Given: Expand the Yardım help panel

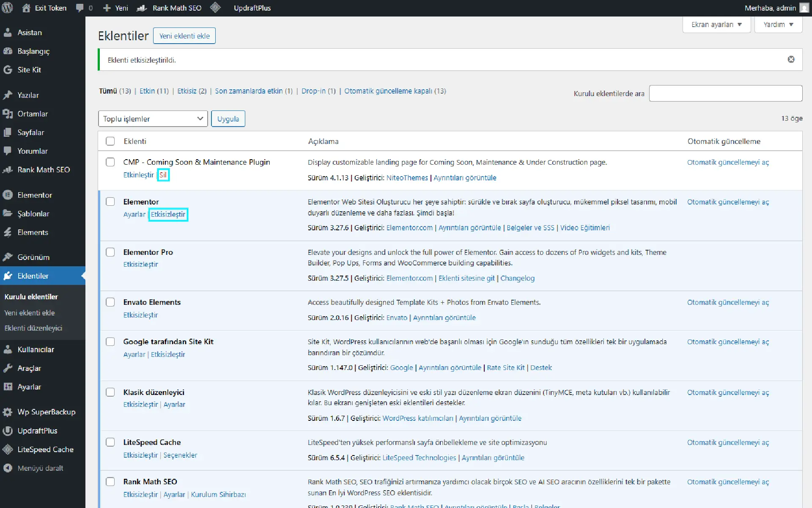Looking at the screenshot, I should click(x=778, y=25).
